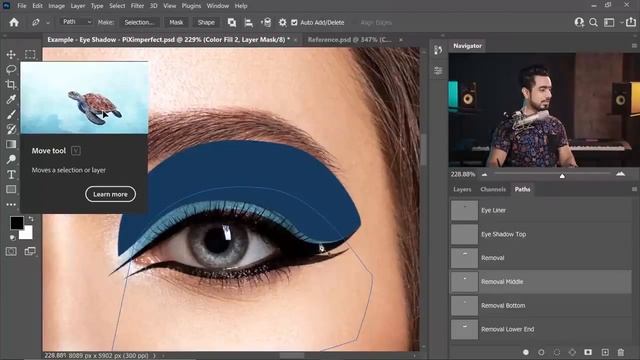Select the Removal Bottom path
The width and height of the screenshot is (640, 360).
pos(541,305)
